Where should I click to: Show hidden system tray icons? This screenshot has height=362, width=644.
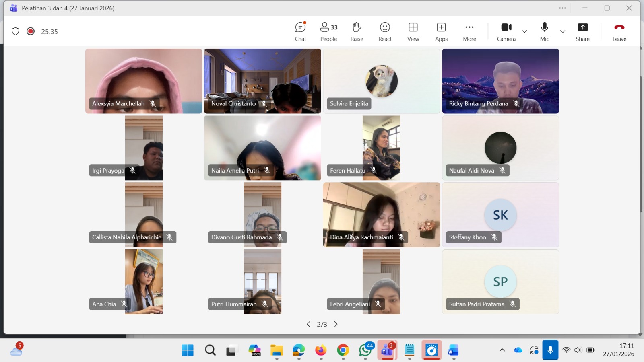(x=502, y=350)
